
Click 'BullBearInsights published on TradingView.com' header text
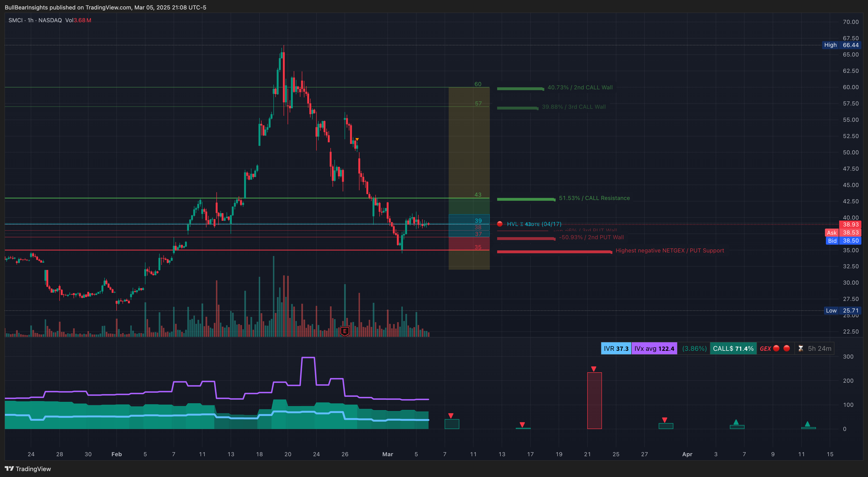coord(68,7)
